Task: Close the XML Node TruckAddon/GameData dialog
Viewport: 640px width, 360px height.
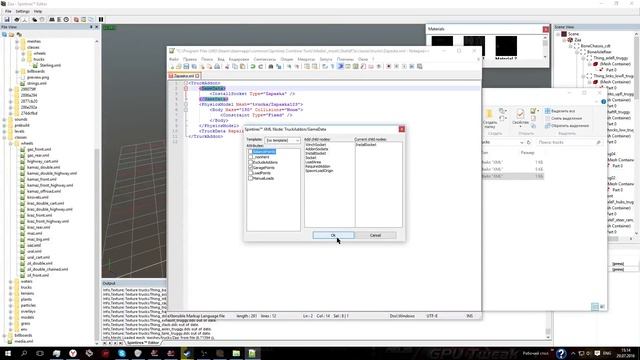Action: point(402,129)
